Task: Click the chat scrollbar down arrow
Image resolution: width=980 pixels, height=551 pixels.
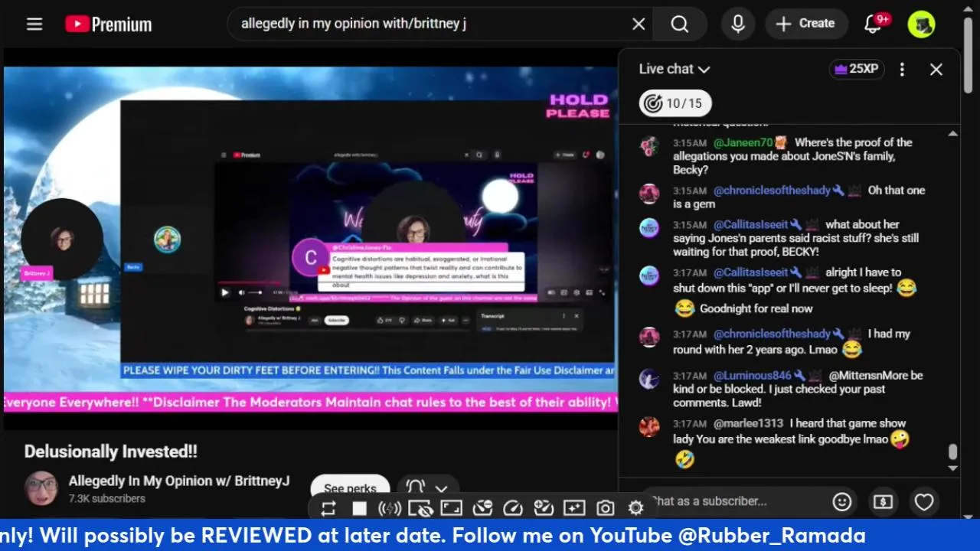Action: tap(952, 468)
